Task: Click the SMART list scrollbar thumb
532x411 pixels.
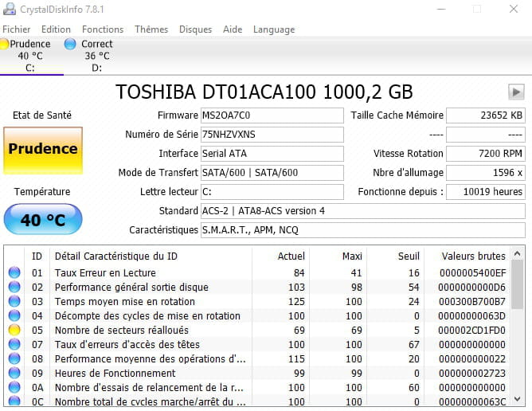Action: tap(517, 284)
